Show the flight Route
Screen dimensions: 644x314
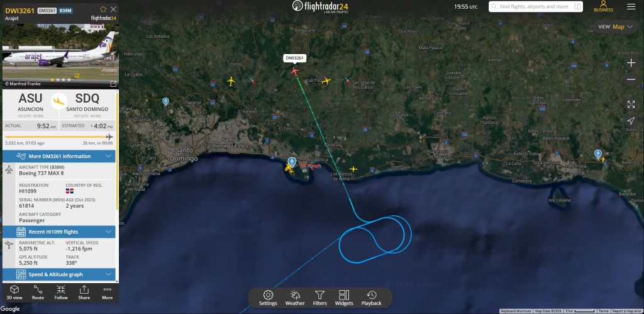(x=38, y=292)
